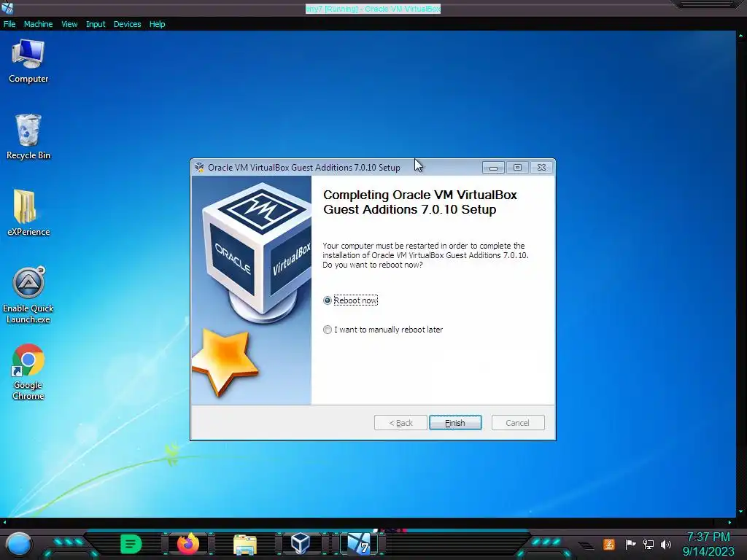Screen dimensions: 747x560
Task: Open file explorer from the taskbar
Action: pos(245,544)
